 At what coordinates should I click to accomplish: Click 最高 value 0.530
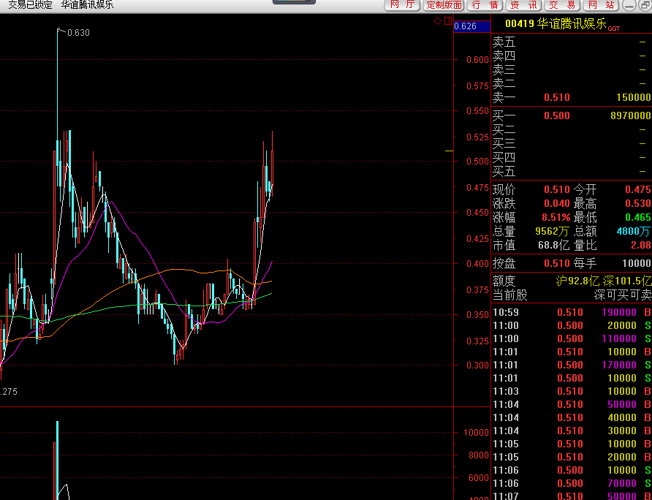[638, 203]
